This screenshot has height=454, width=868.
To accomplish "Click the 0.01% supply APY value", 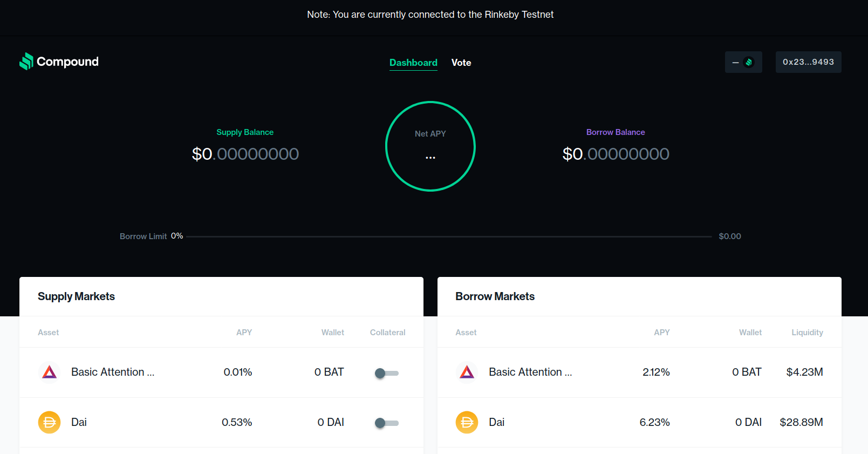I will 238,372.
